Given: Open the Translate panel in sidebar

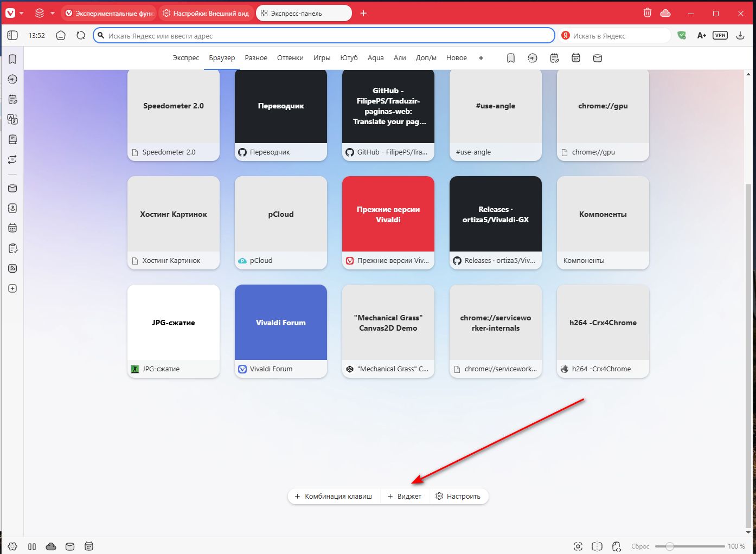Looking at the screenshot, I should [12, 119].
